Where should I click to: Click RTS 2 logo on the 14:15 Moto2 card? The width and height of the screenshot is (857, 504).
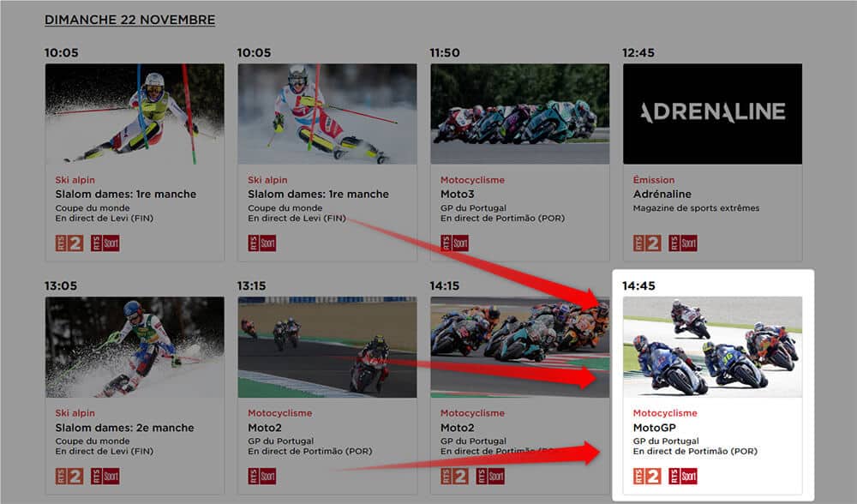coord(455,476)
